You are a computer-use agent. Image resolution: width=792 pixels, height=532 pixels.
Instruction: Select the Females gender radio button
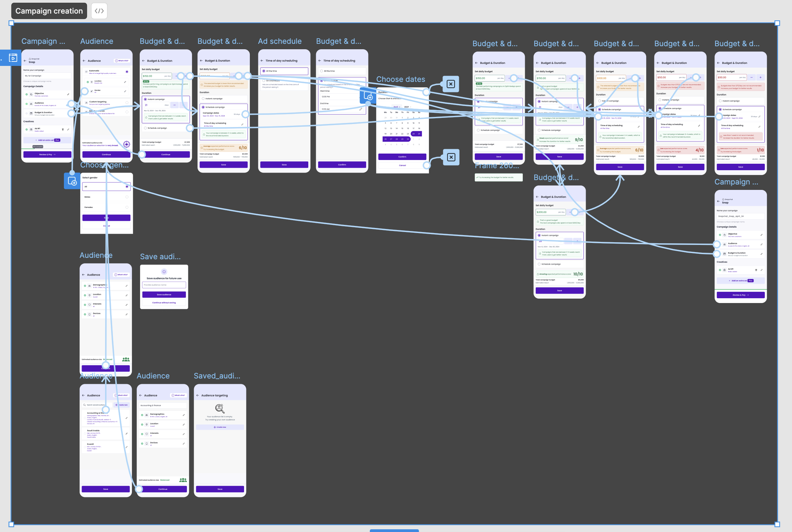[127, 207]
